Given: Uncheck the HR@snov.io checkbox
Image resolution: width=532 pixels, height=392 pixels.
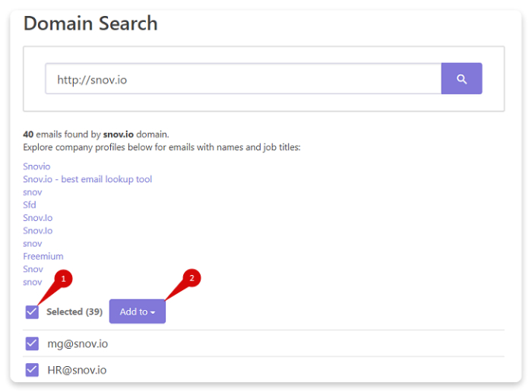Looking at the screenshot, I should [x=32, y=370].
